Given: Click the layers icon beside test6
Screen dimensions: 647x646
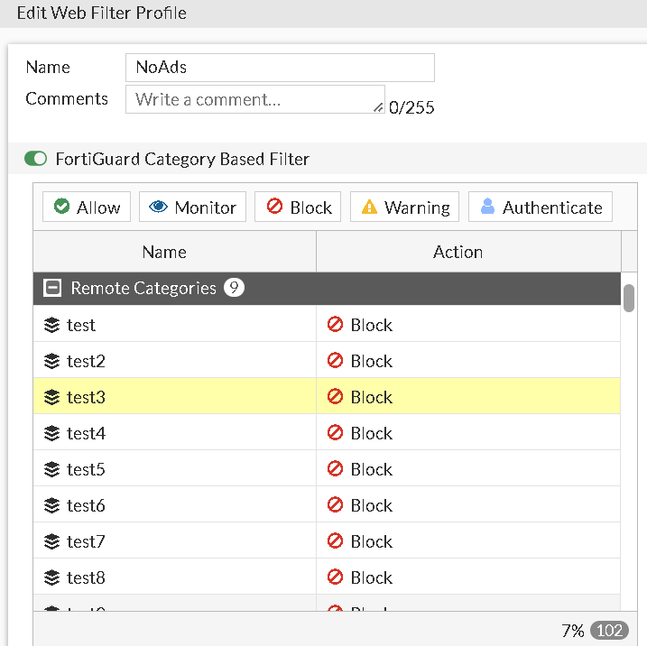Looking at the screenshot, I should tap(52, 505).
